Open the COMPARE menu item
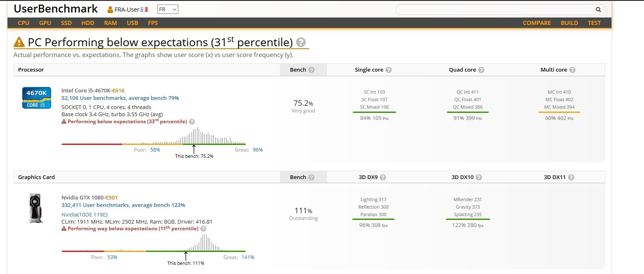The height and width of the screenshot is (274, 644). pos(537,23)
